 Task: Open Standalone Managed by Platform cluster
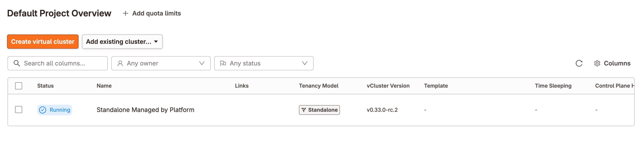coord(145,110)
